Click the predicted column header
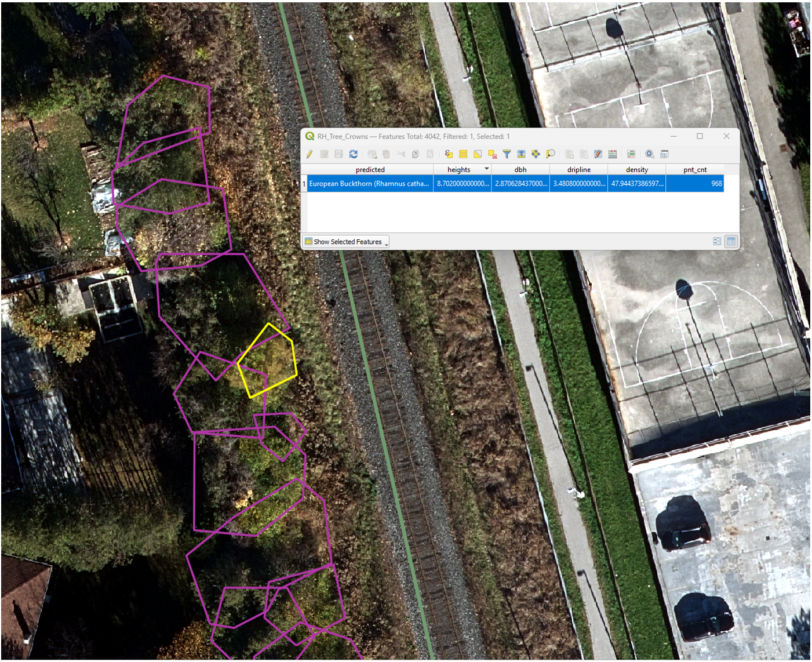The width and height of the screenshot is (812, 662). click(370, 169)
